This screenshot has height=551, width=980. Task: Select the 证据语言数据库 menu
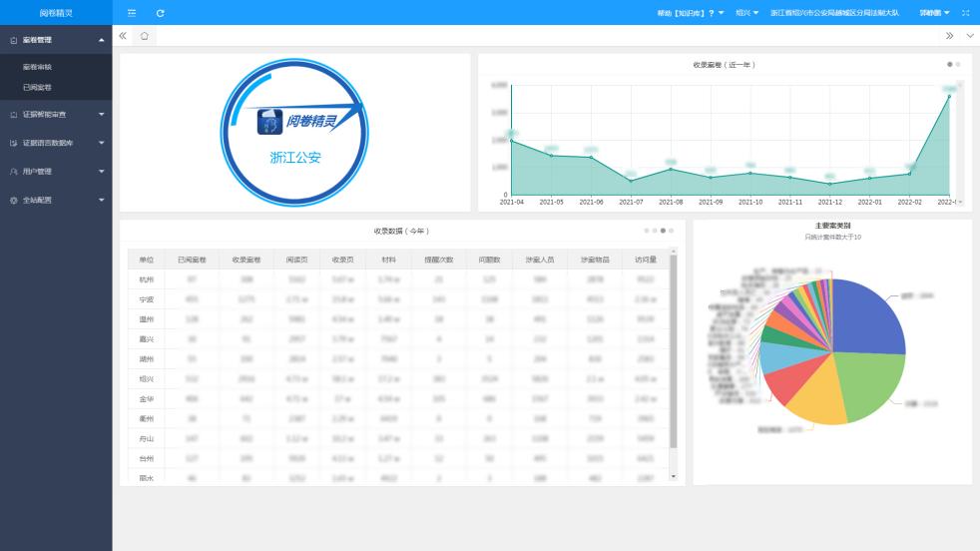pos(56,143)
